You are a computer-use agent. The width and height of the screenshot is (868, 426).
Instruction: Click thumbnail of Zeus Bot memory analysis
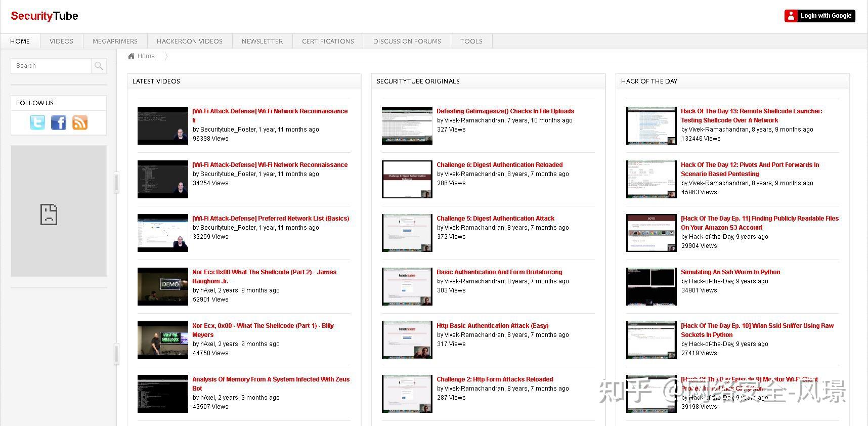tap(163, 394)
